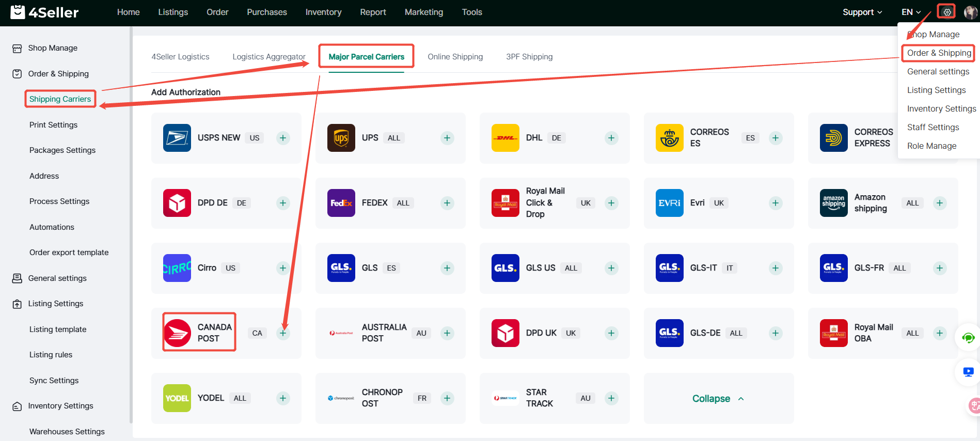Switch to 3PF Shipping tab
This screenshot has width=980, height=441.
click(529, 57)
